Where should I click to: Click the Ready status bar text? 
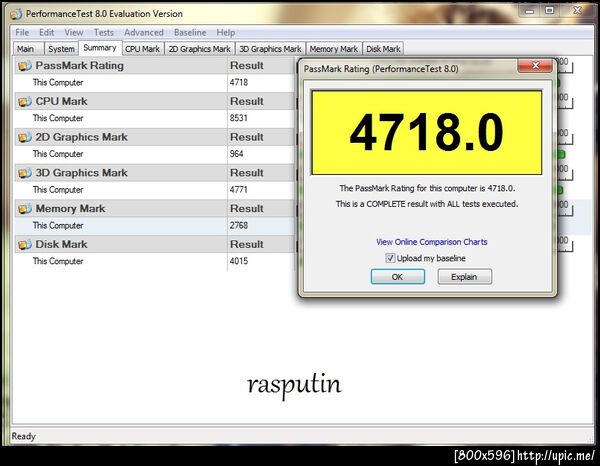[x=23, y=436]
